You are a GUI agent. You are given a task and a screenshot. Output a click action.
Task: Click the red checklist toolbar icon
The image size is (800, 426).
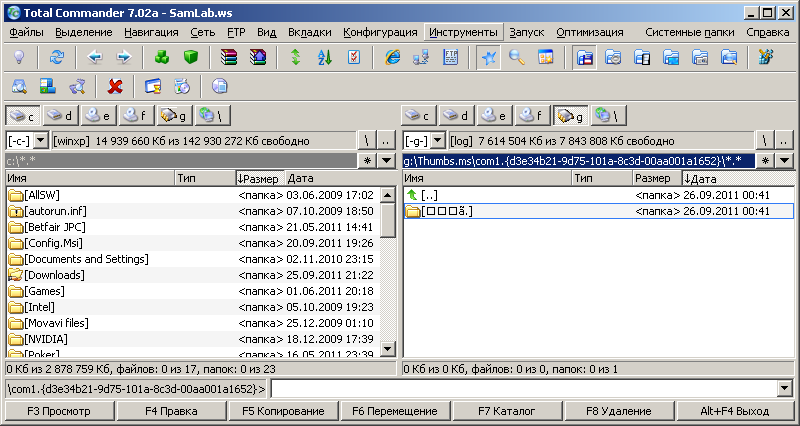(354, 57)
